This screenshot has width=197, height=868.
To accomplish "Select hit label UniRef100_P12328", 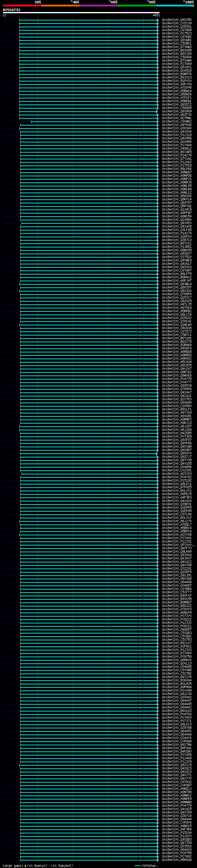I will click(x=176, y=135).
